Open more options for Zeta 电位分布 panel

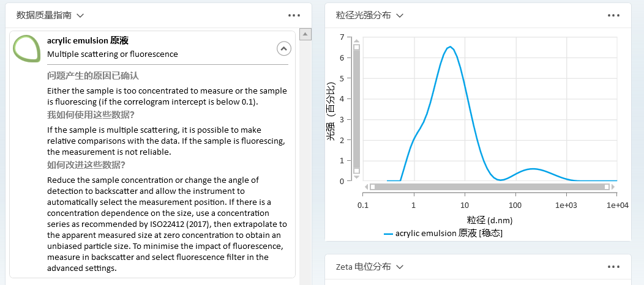coord(613,267)
